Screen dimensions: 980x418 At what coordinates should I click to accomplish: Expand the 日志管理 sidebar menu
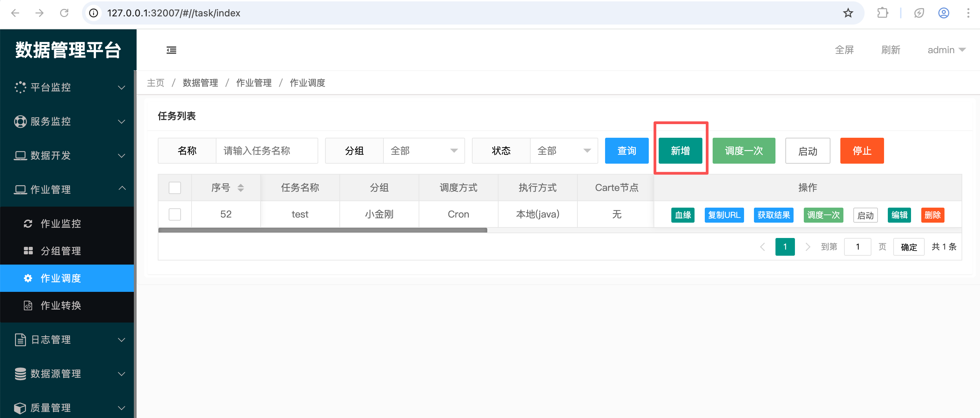(x=69, y=339)
